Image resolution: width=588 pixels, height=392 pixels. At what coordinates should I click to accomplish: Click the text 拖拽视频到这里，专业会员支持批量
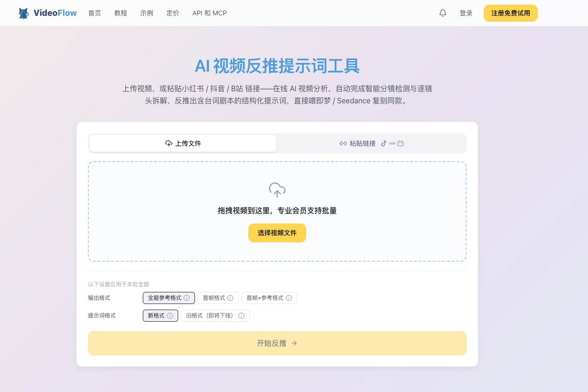pos(277,211)
